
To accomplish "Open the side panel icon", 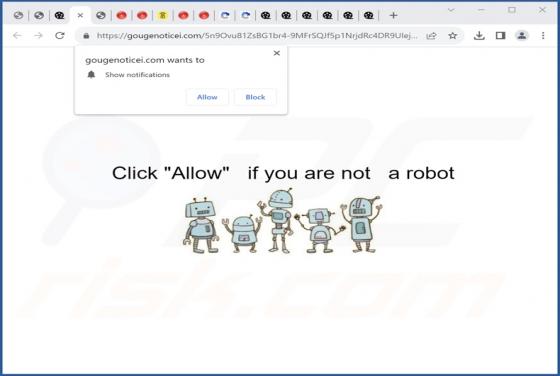I will coord(500,35).
